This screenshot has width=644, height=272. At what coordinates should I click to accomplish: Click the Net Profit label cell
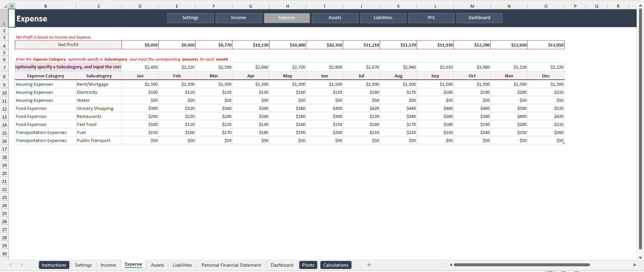pos(68,45)
